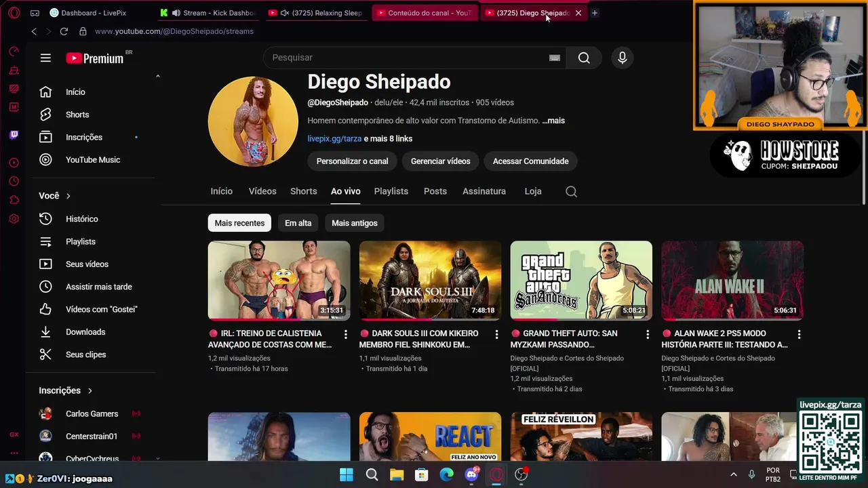Open more options for DARK SOULS III video
868x488 pixels.
pyautogui.click(x=496, y=334)
